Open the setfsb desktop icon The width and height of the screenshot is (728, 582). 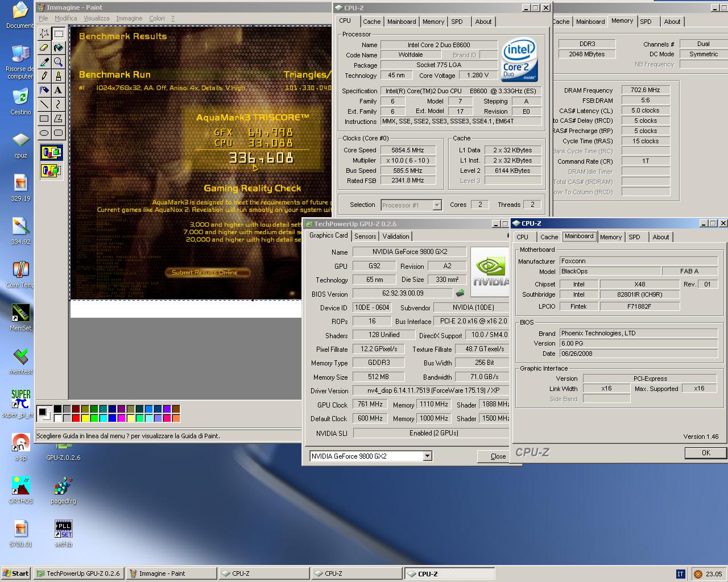click(63, 533)
